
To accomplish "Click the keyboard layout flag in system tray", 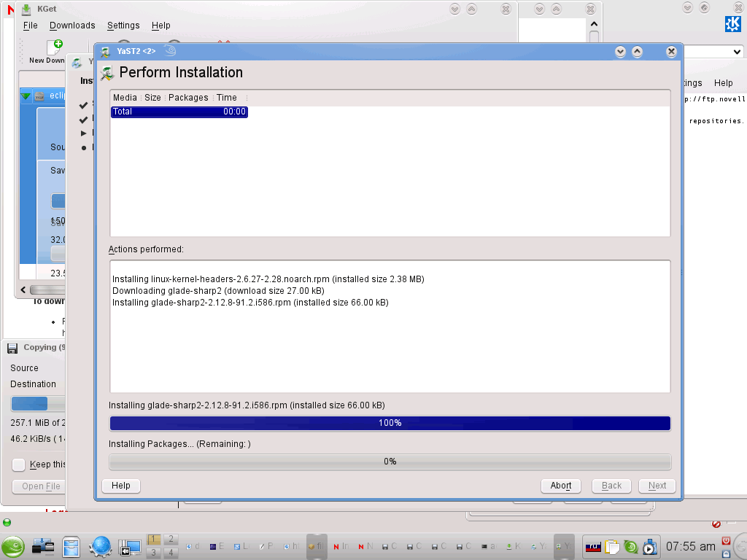I will [592, 547].
